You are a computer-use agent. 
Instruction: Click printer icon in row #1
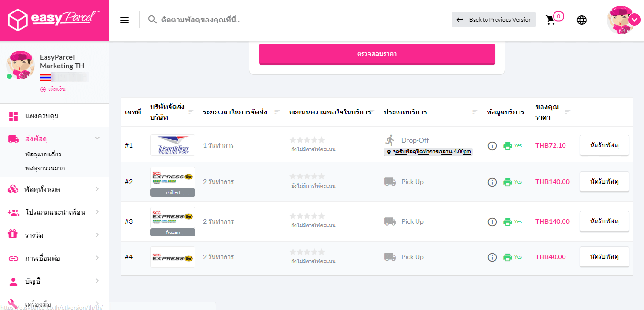[x=508, y=145]
